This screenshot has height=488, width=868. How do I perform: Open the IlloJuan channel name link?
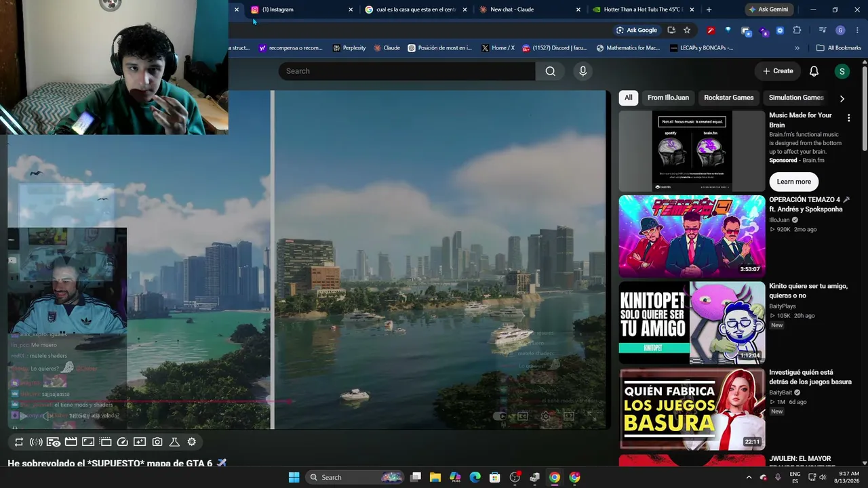coord(779,220)
